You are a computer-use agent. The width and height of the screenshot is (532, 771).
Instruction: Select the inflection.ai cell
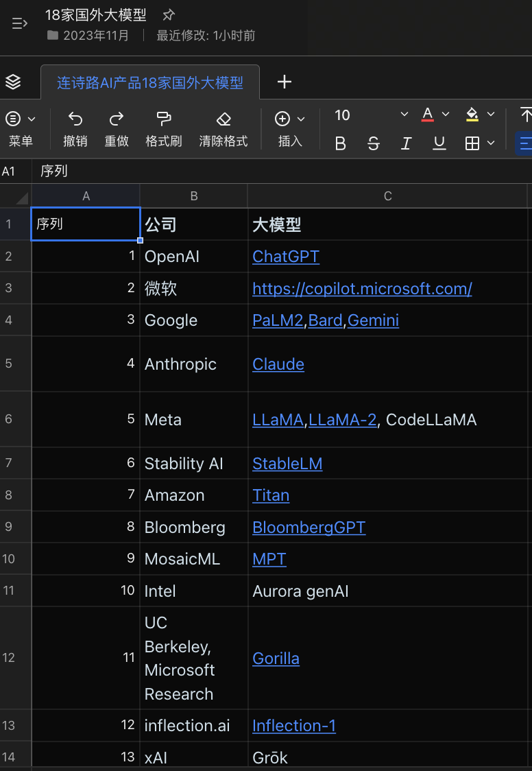tap(194, 726)
